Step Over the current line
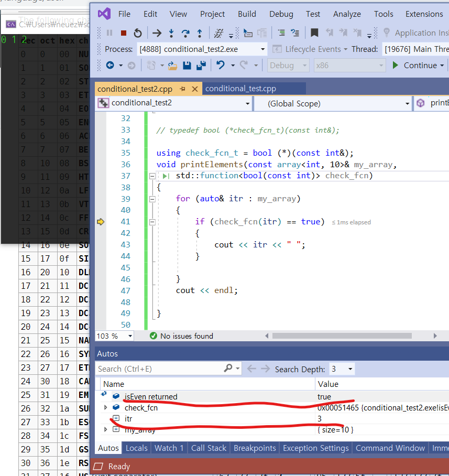 [x=185, y=33]
